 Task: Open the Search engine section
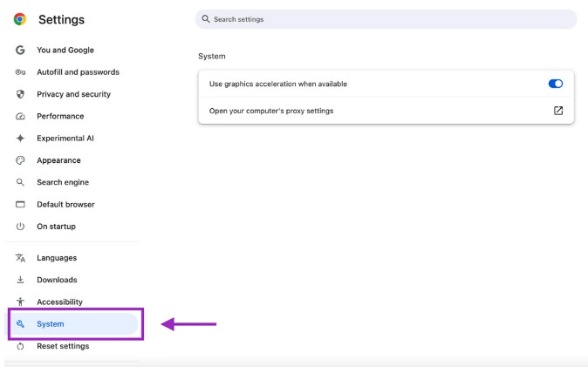63,182
